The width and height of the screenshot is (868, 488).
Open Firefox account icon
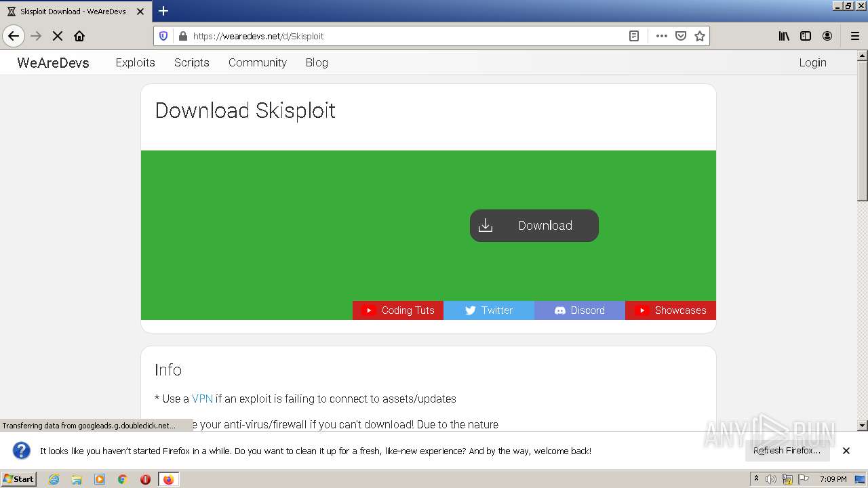(x=827, y=36)
